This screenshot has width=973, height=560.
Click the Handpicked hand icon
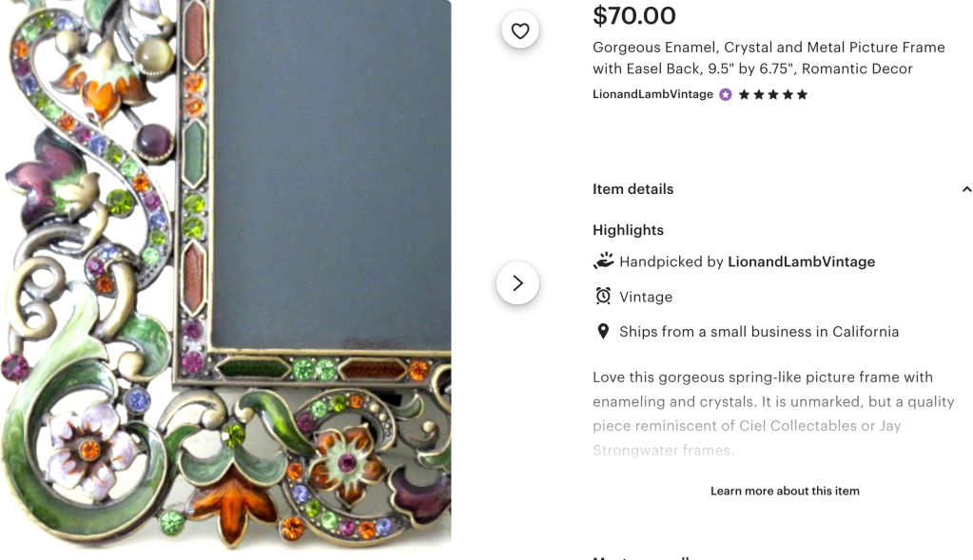pos(603,261)
